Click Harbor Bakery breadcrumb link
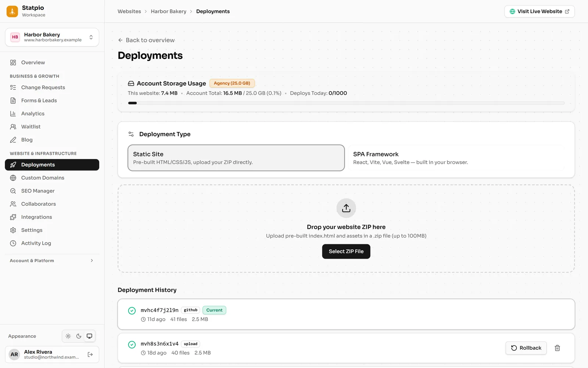588x368 pixels. coord(168,11)
